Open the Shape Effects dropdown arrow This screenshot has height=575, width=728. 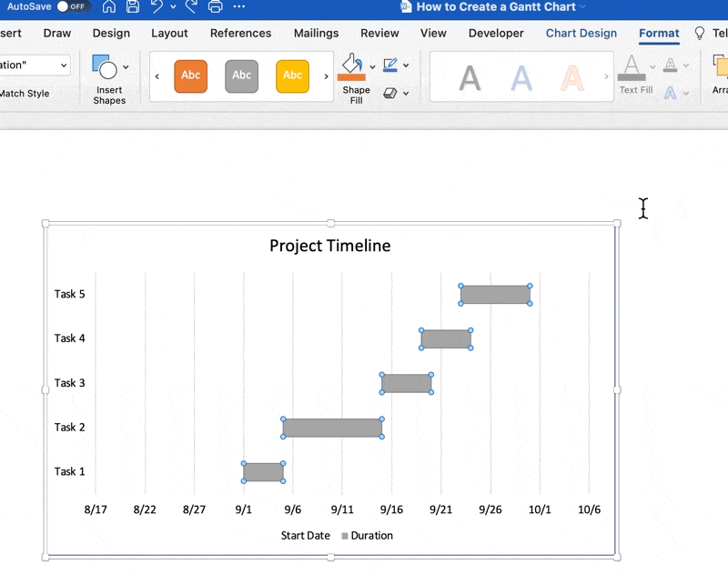point(406,94)
